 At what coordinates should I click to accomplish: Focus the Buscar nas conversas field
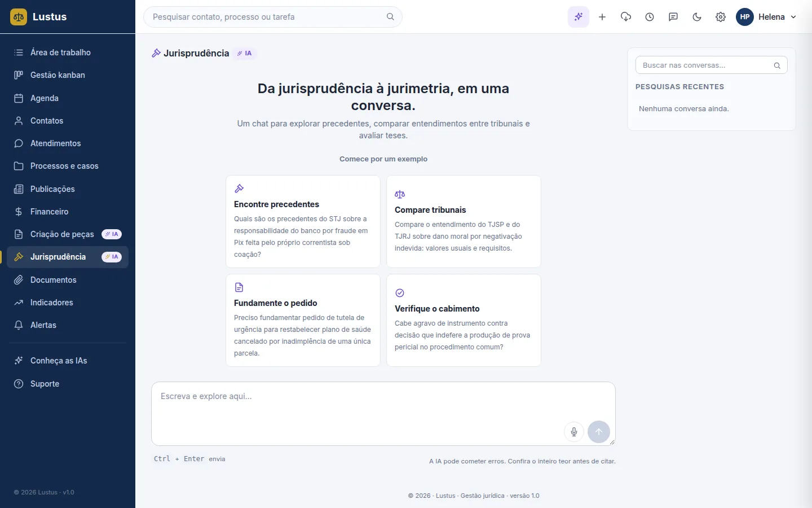[x=712, y=65]
